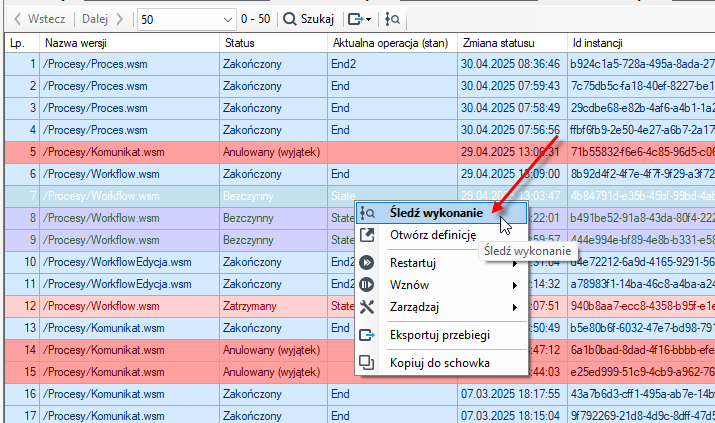
Task: Choose Eksportuj przebiegi in context menu
Action: [x=441, y=335]
